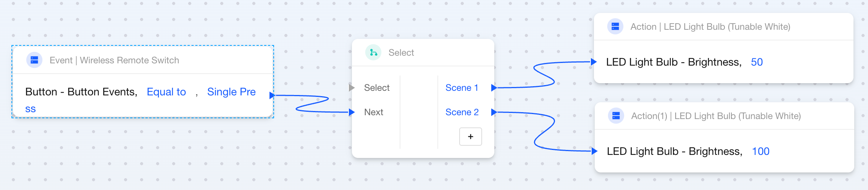
Task: Click the Select input port arrow
Action: coord(352,88)
